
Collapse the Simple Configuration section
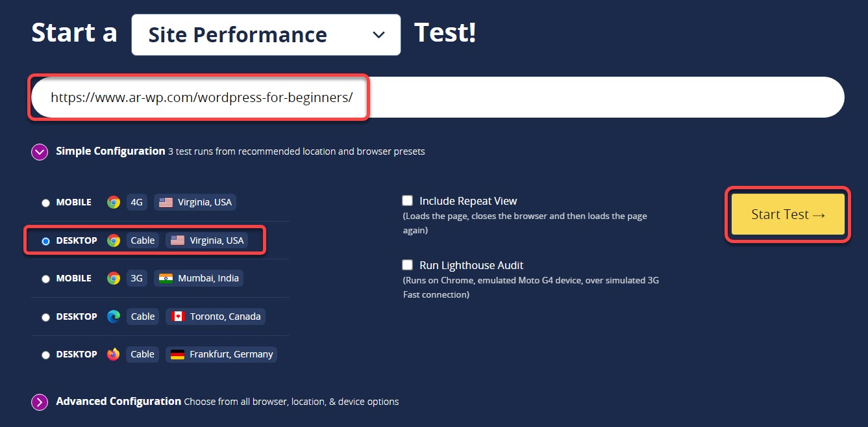[40, 152]
